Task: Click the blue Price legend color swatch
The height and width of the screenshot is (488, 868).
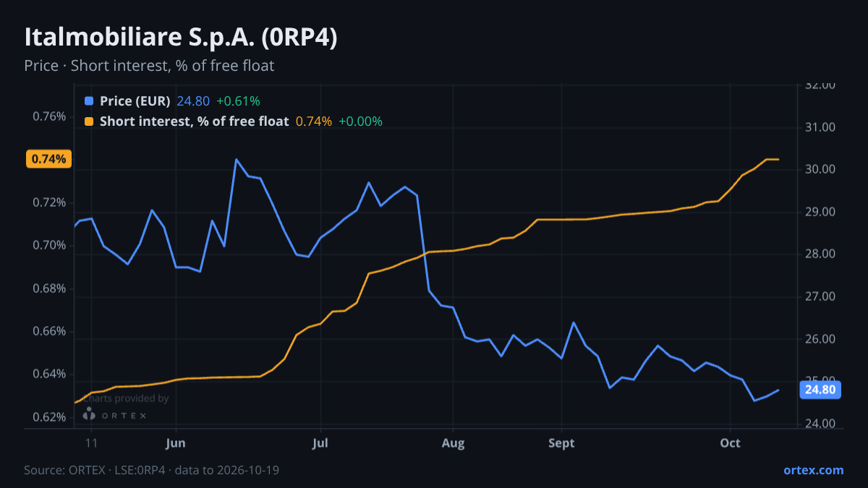Action: [89, 101]
